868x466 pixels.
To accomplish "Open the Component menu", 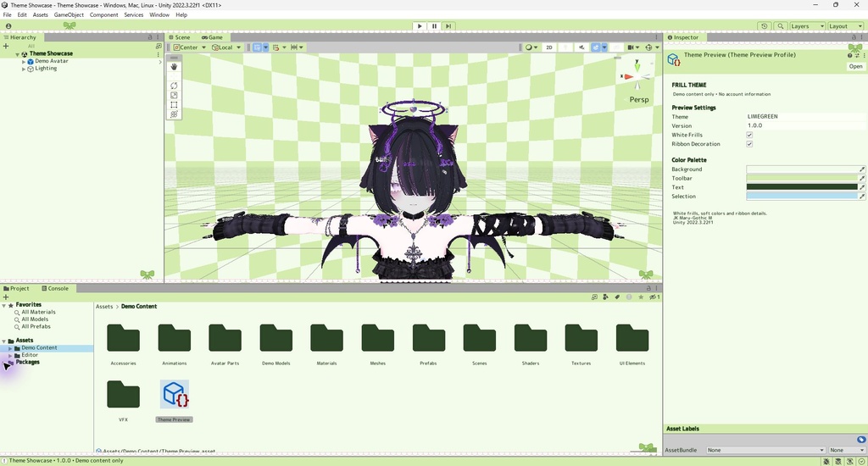I will 103,15.
